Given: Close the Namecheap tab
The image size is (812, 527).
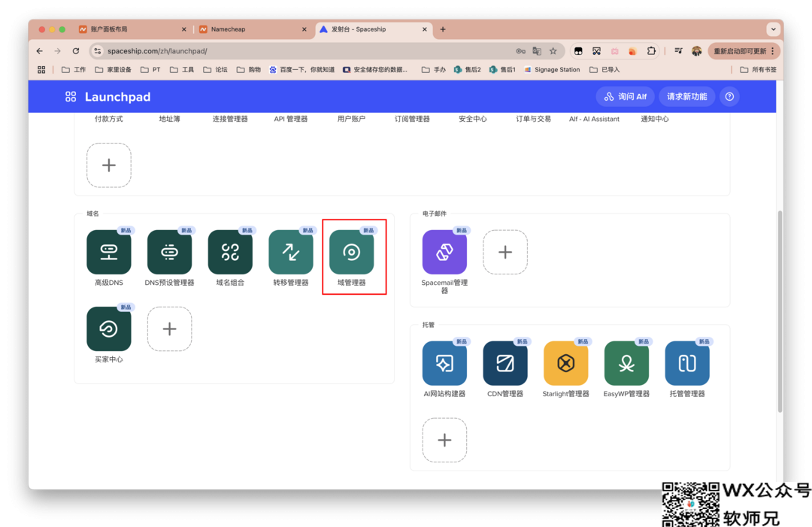Looking at the screenshot, I should point(304,29).
